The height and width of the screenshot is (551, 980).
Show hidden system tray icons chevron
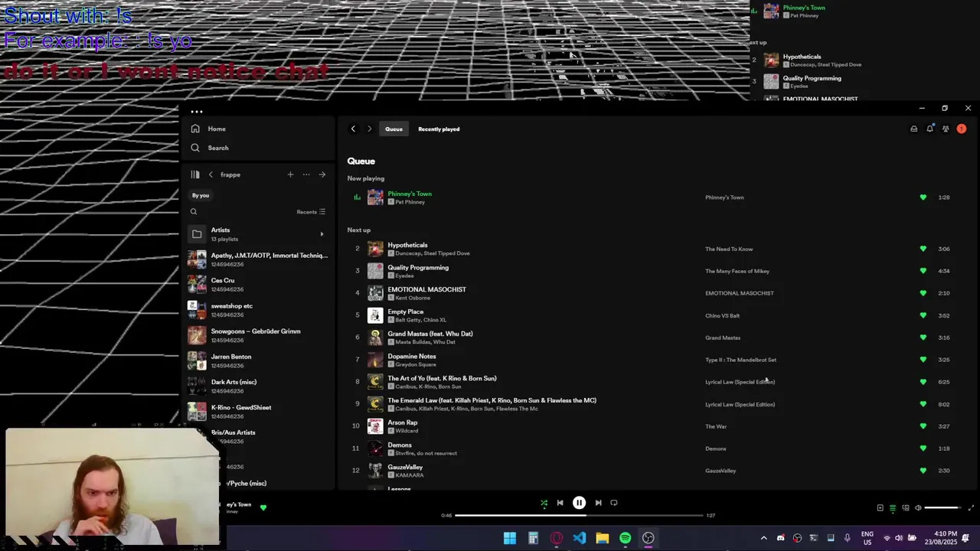click(x=763, y=538)
